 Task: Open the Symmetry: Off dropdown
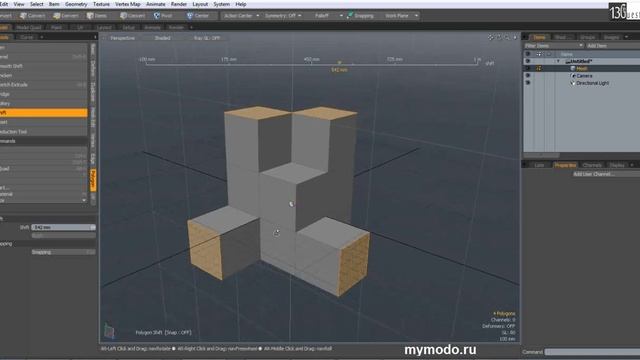(x=283, y=16)
